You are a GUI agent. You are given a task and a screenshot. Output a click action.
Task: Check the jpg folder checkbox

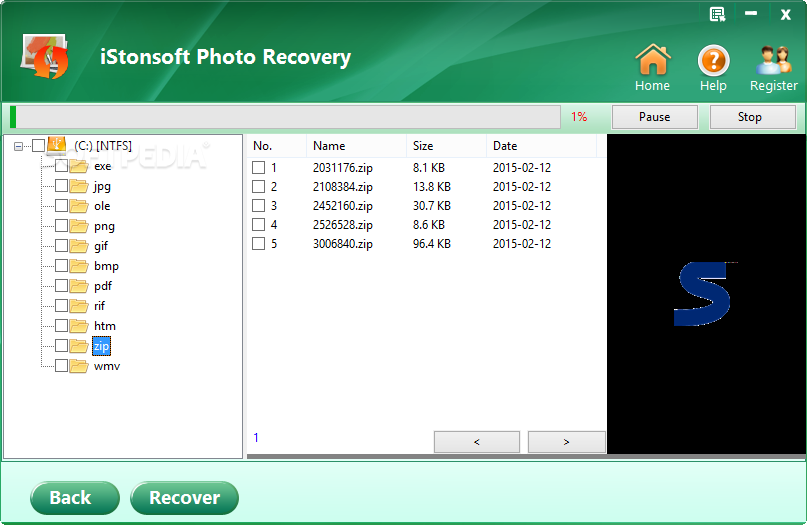61,185
